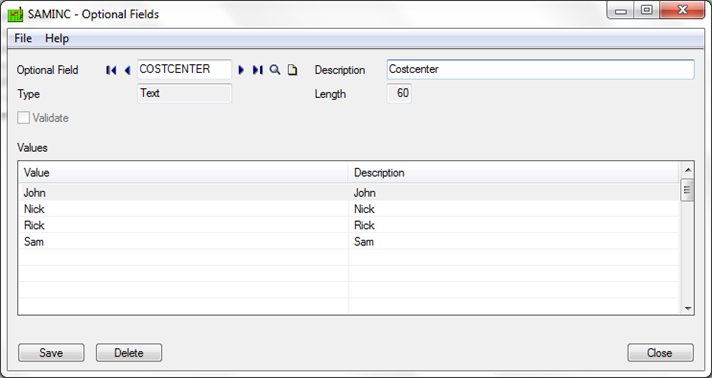Viewport: 712px width, 378px height.
Task: Select the Nick description cell
Action: click(514, 209)
